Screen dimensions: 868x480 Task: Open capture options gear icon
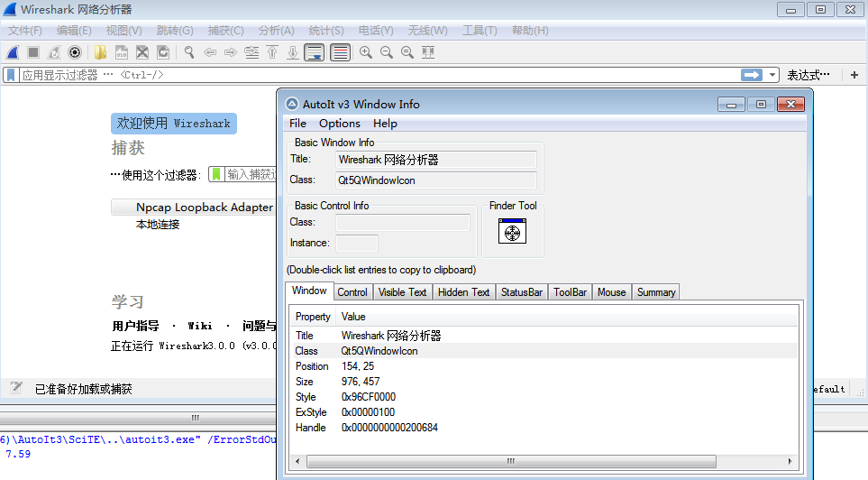tap(75, 52)
